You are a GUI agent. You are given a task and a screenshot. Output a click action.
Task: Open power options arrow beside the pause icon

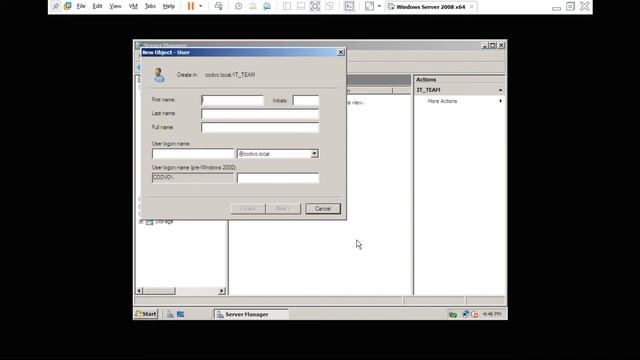point(200,6)
